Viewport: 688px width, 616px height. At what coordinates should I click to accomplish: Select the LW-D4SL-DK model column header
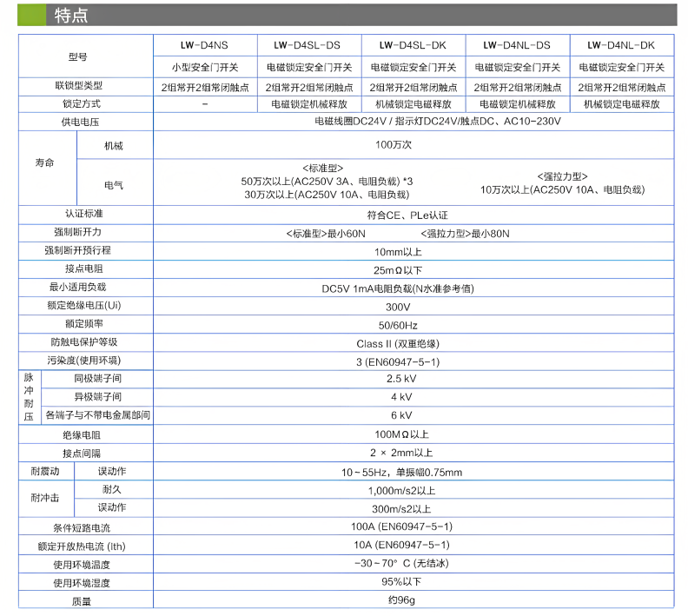pyautogui.click(x=413, y=45)
